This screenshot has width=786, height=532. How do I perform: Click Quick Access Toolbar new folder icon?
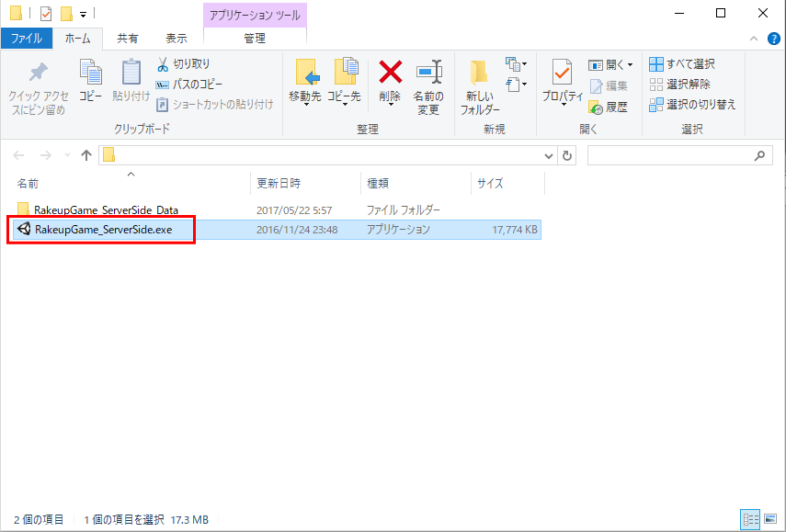coord(67,14)
